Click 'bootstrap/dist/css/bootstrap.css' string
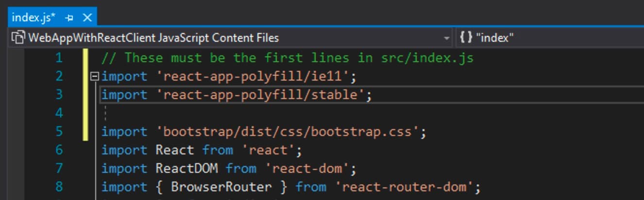 [288, 132]
